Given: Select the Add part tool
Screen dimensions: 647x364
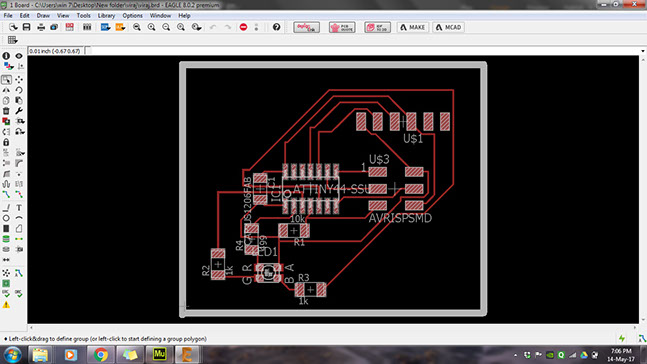Looking at the screenshot, I should 6,121.
